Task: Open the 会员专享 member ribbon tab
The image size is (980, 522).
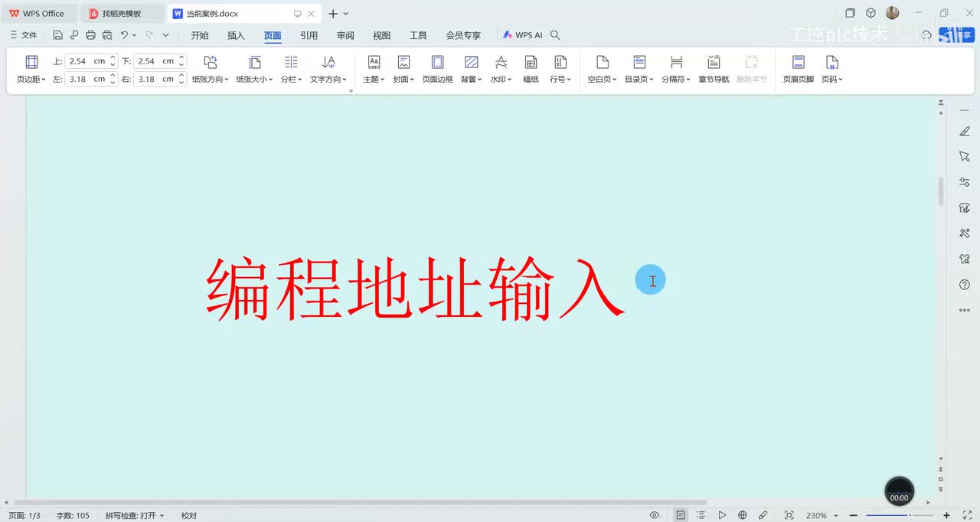Action: point(463,35)
